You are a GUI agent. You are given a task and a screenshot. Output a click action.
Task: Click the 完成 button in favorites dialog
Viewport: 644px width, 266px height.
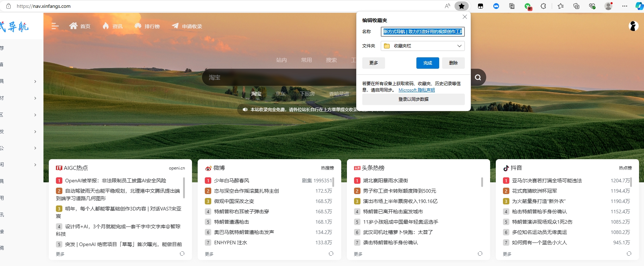427,63
